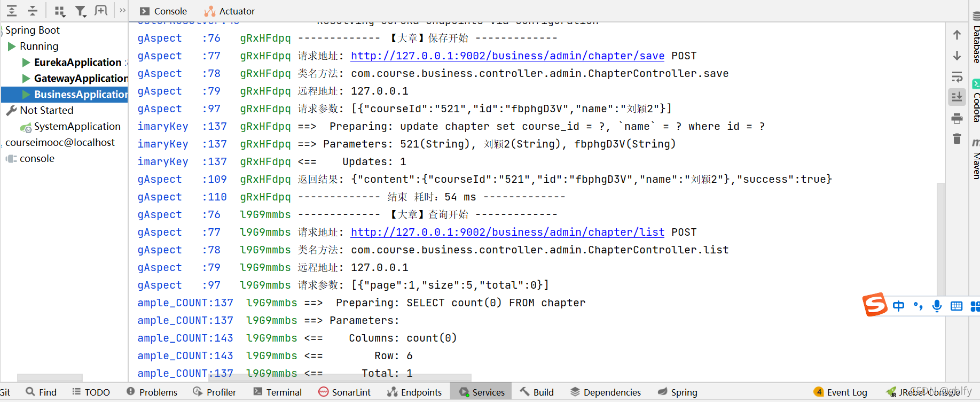
Task: Click the SystemApplication spring icon
Action: [26, 127]
